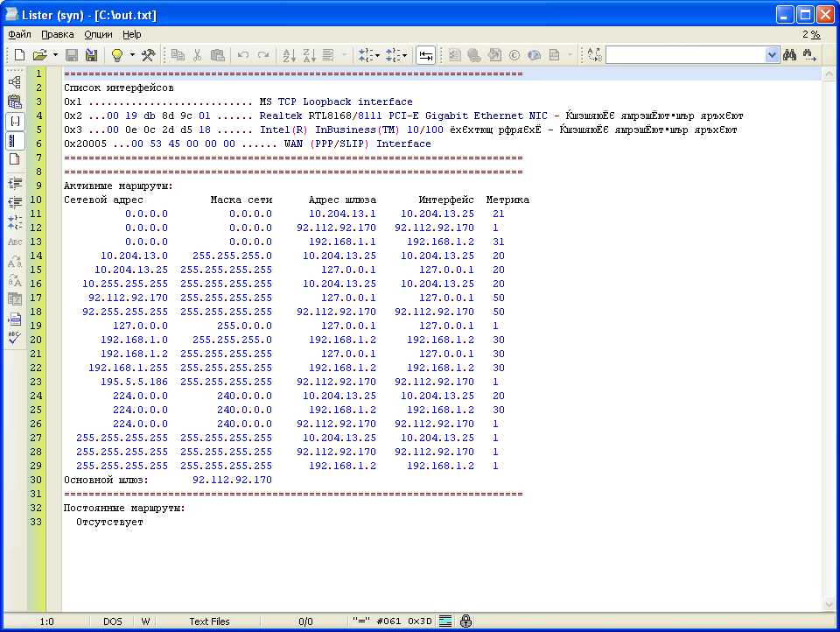The height and width of the screenshot is (632, 840).
Task: Save the file with floppy icon
Action: 71,54
